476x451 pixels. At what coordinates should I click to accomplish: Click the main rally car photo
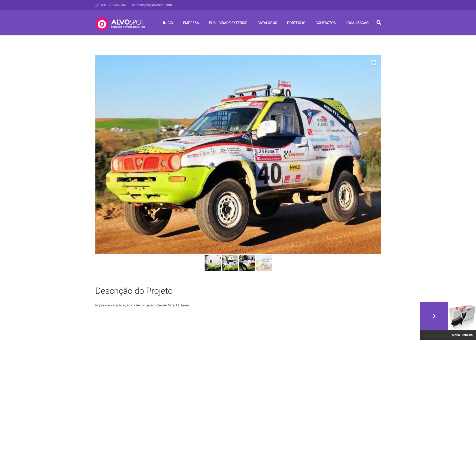pos(238,154)
